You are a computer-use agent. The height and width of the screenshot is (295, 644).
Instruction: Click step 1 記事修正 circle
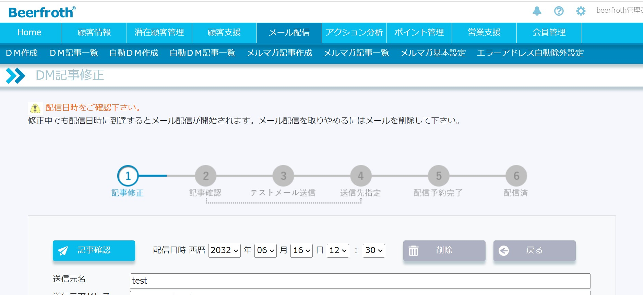128,176
